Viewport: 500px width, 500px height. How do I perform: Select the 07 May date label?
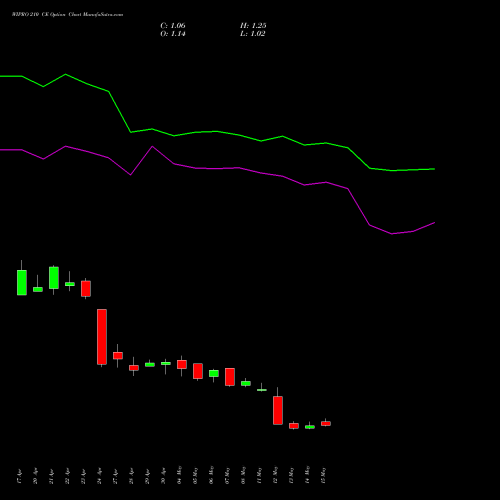pos(228,475)
